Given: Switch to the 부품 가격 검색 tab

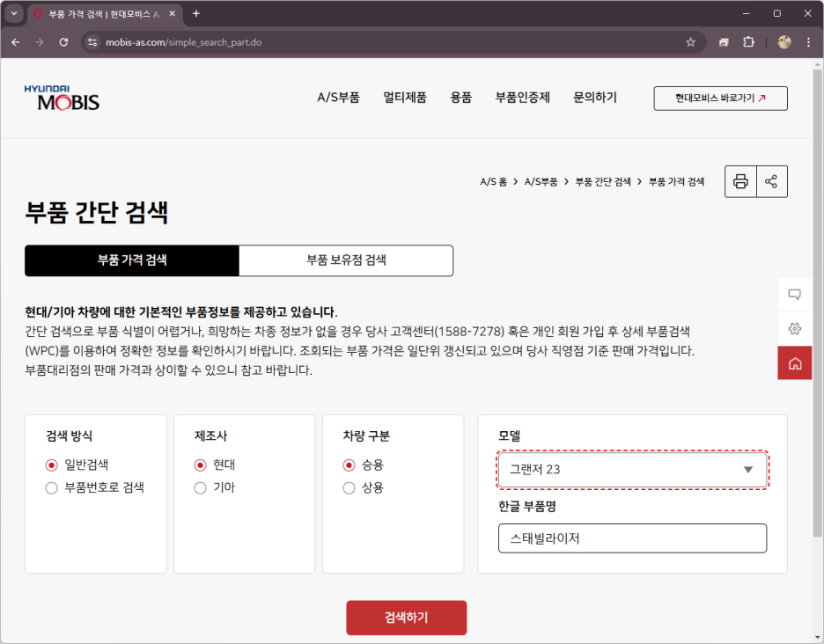Looking at the screenshot, I should [132, 260].
